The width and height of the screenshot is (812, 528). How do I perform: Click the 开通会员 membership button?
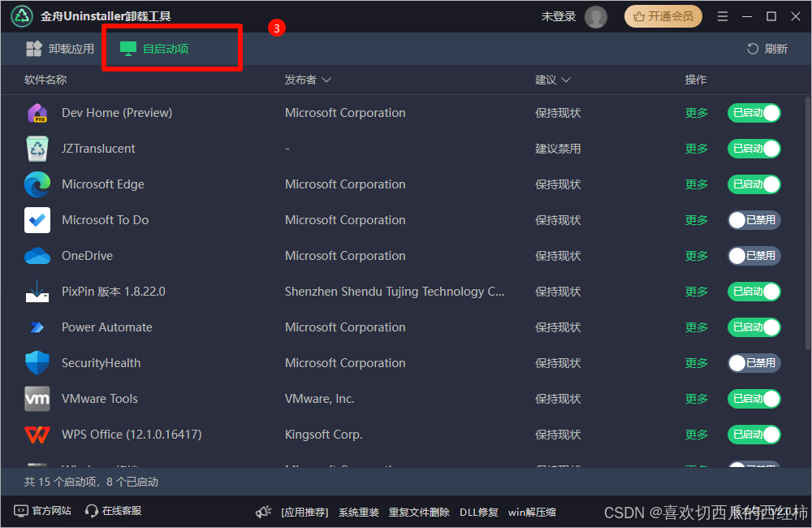[663, 16]
